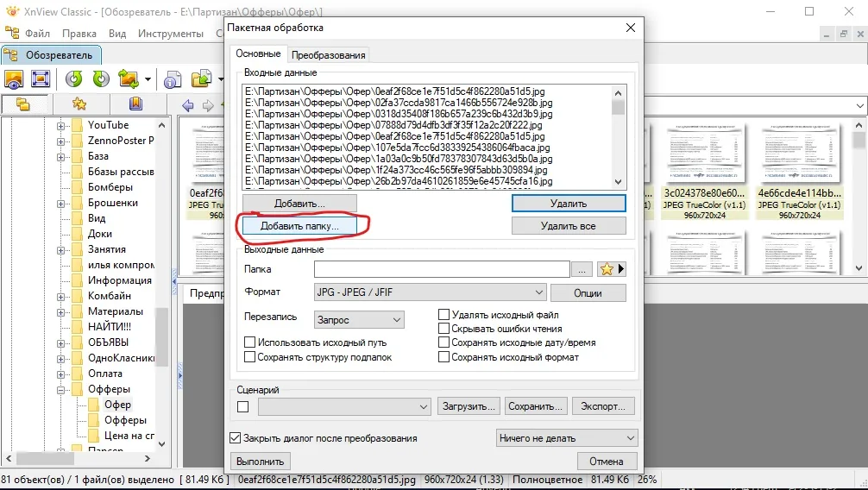Rotate right using the green clockwise arrow icon
Image resolution: width=868 pixels, height=490 pixels.
(x=101, y=79)
